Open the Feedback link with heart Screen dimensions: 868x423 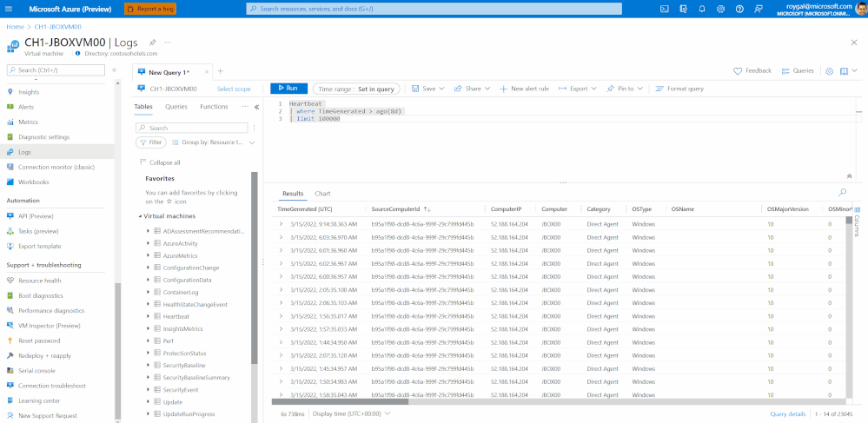[x=752, y=71]
